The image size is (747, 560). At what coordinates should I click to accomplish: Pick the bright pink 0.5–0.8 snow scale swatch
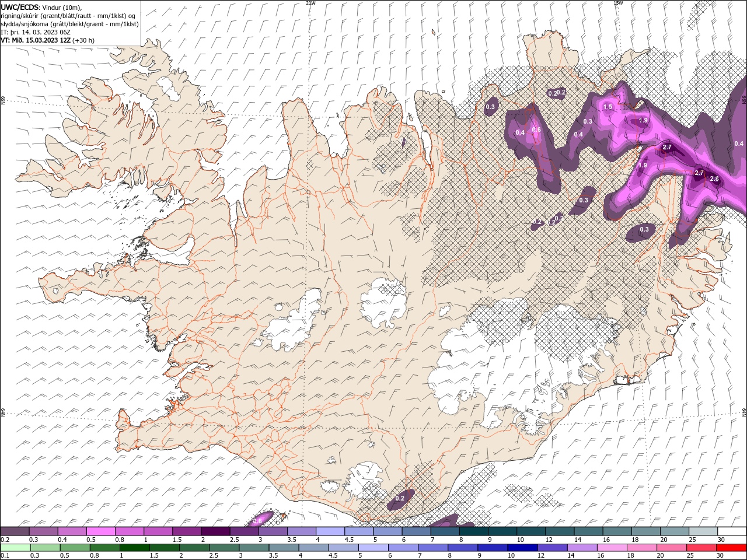(x=100, y=531)
